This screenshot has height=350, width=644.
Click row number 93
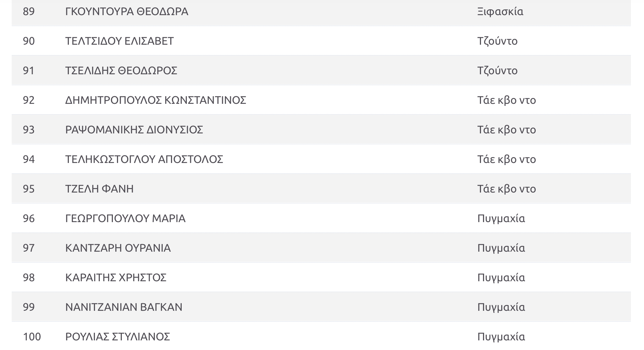[x=29, y=130]
